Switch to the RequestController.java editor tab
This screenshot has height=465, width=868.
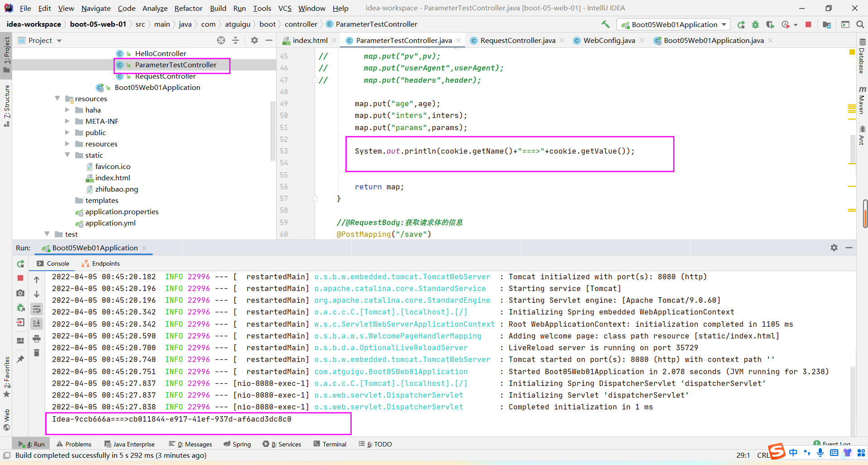point(517,40)
